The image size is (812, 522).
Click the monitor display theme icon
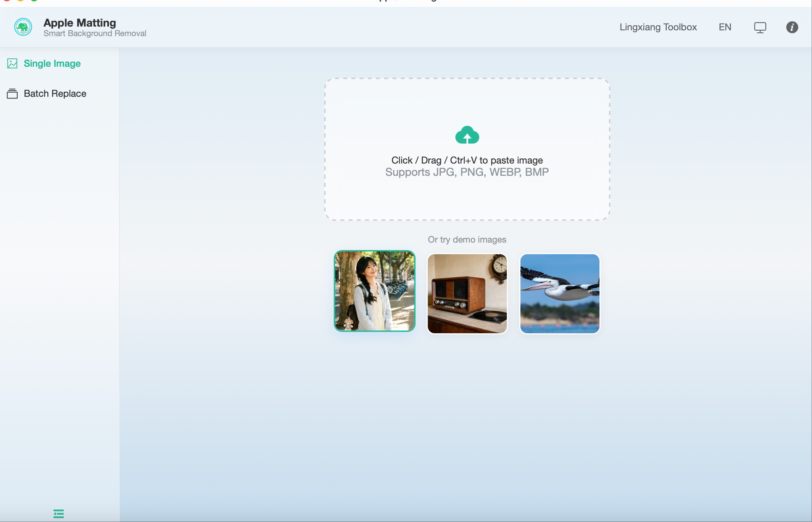tap(760, 27)
